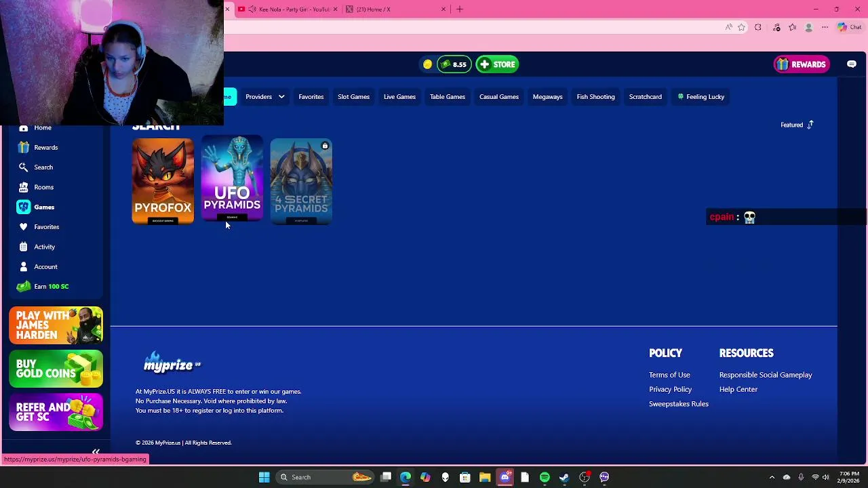Click the Refer and Get SC banner
Screen dimensions: 868x488
click(56, 412)
